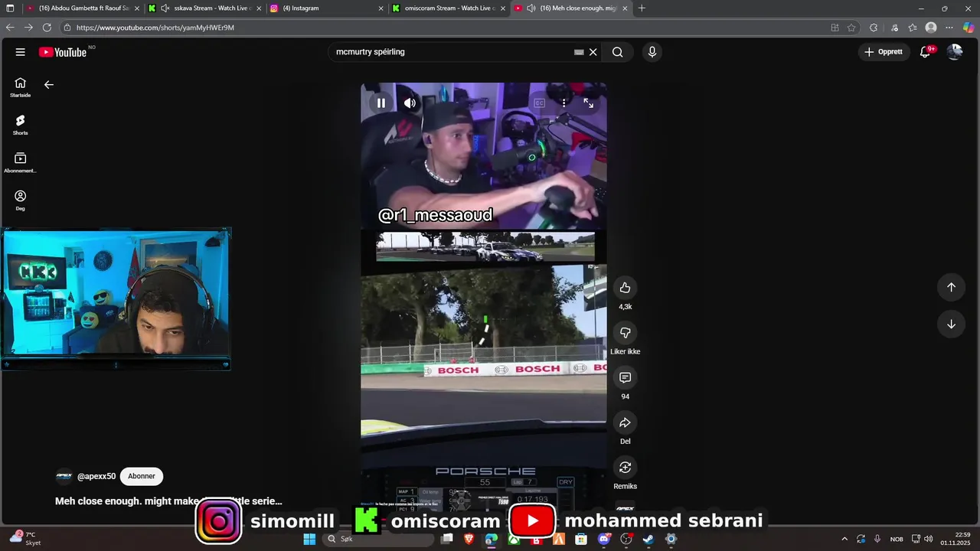Open Brave browser from the taskbar
980x551 pixels.
coord(469,539)
